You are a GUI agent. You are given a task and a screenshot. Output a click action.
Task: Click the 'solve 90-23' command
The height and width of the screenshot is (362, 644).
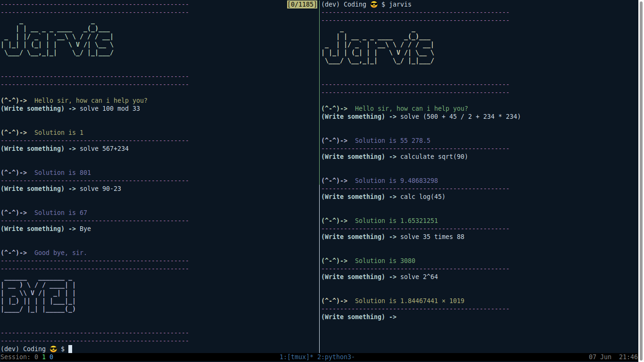point(100,189)
